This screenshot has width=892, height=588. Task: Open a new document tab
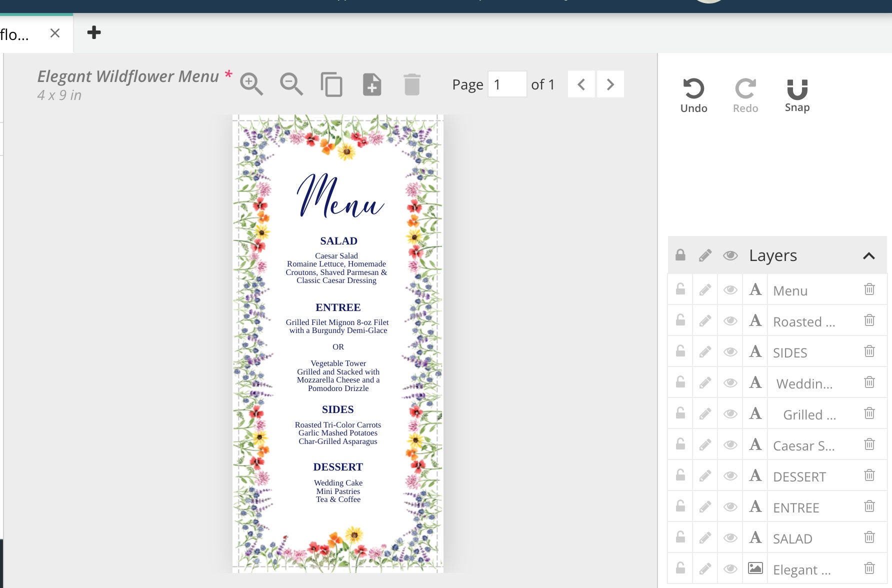[x=94, y=33]
